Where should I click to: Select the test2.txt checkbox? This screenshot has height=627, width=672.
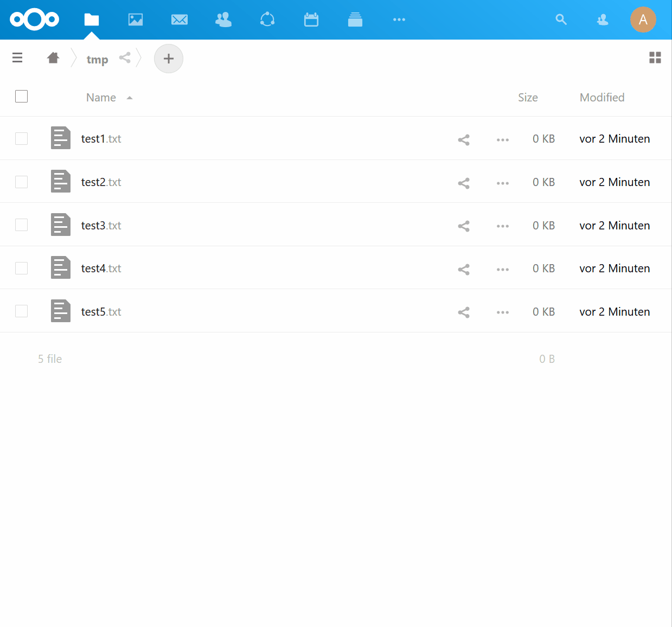click(22, 182)
